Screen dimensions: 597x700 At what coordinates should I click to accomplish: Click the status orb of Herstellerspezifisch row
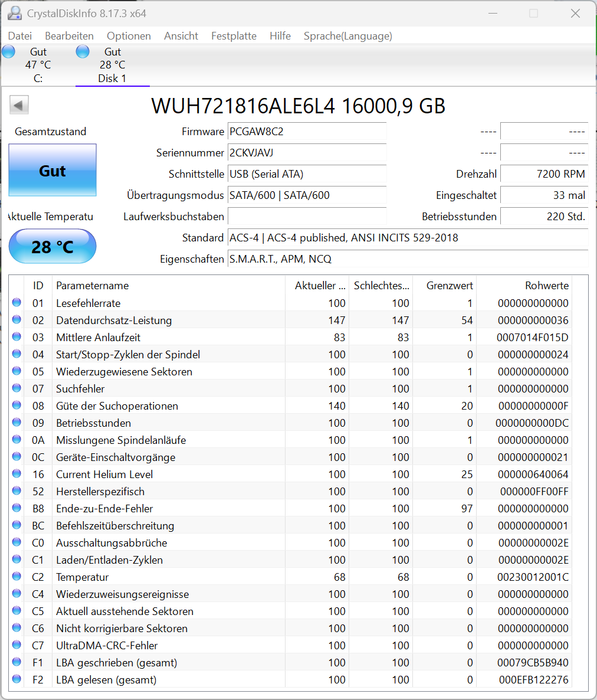pos(17,490)
